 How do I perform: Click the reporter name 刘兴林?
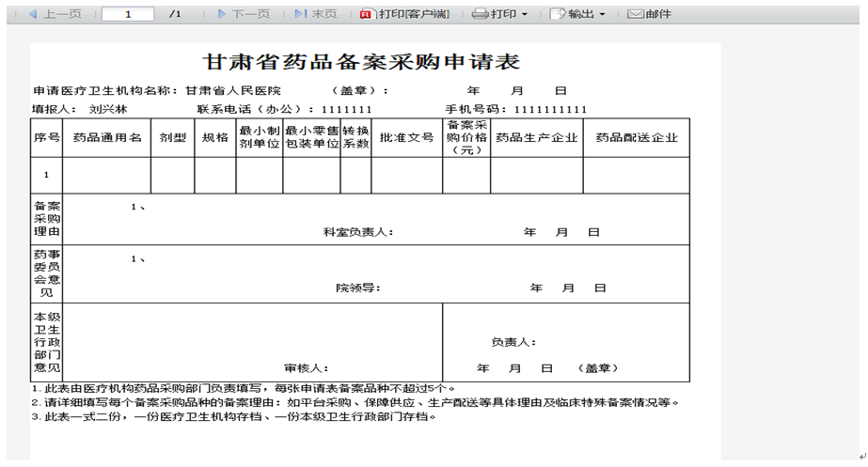click(x=108, y=109)
